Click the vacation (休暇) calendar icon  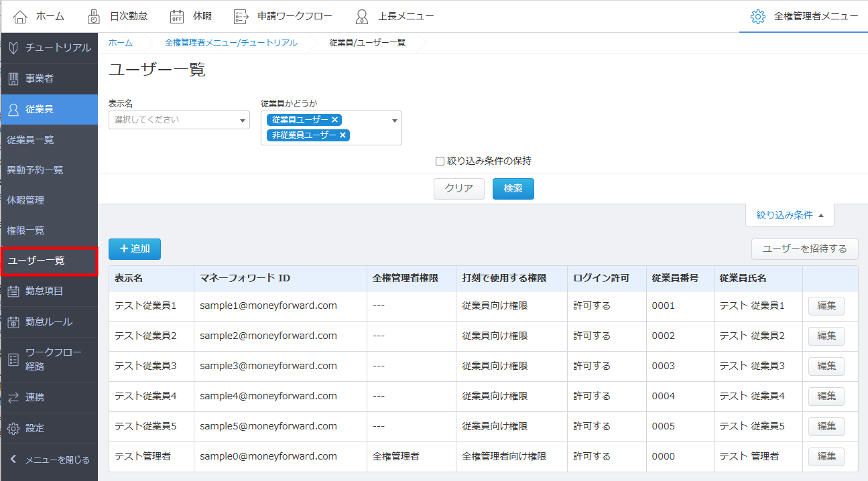point(177,16)
